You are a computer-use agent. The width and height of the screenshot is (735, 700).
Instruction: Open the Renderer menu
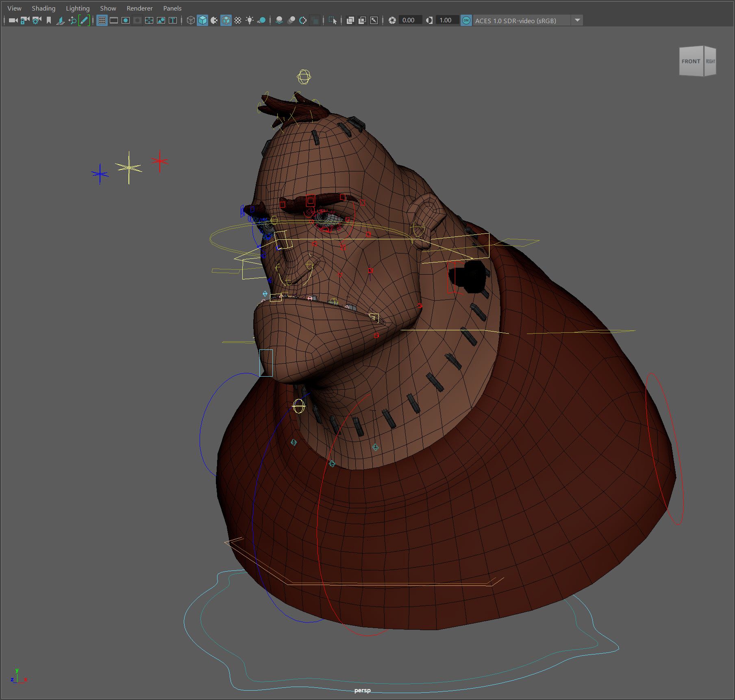coord(139,8)
